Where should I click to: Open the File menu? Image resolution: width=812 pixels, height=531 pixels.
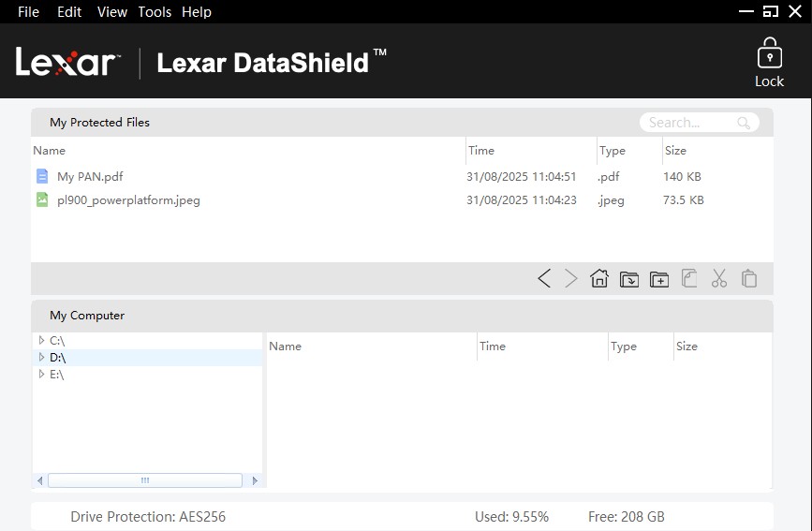click(28, 12)
